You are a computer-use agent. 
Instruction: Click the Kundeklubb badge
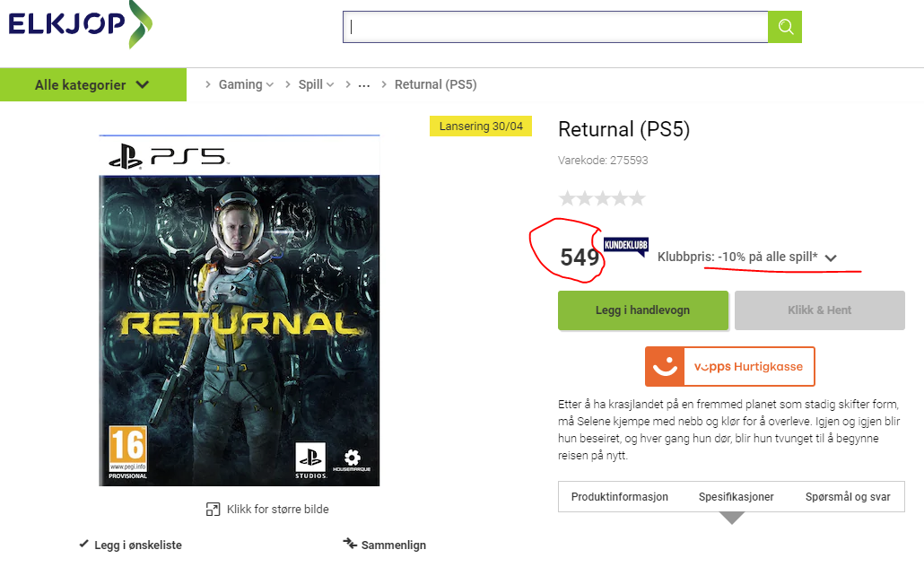(626, 246)
